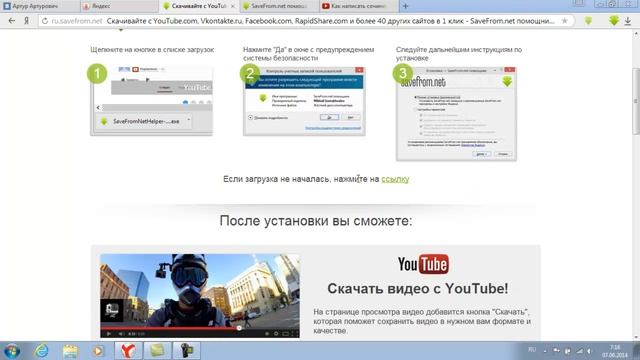Switch to the Артур Артурович tab
640x360 pixels.
(x=39, y=6)
